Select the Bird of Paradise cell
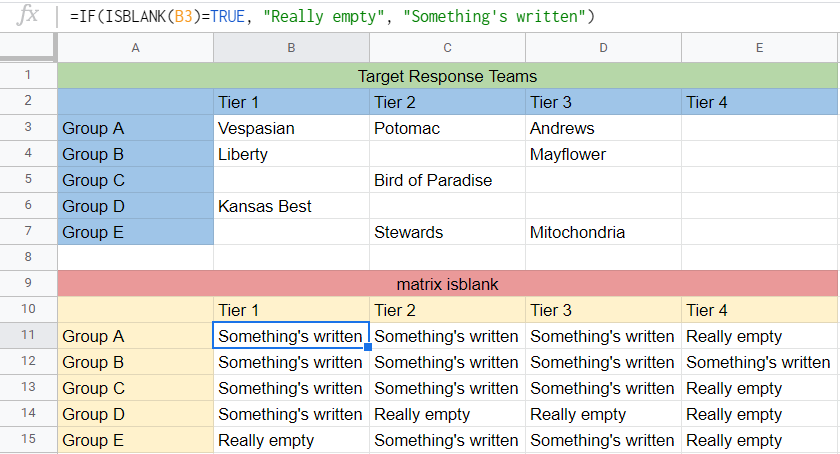Screen dimensions: 840x454 coord(447,180)
